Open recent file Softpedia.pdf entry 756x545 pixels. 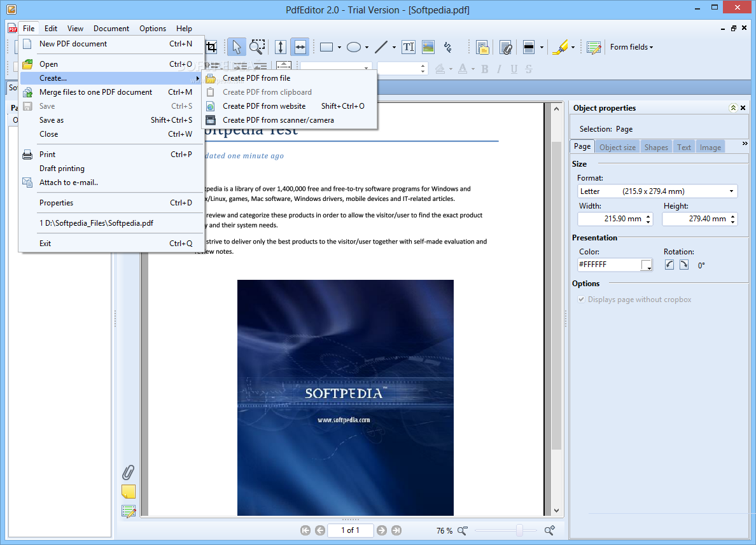pyautogui.click(x=111, y=223)
